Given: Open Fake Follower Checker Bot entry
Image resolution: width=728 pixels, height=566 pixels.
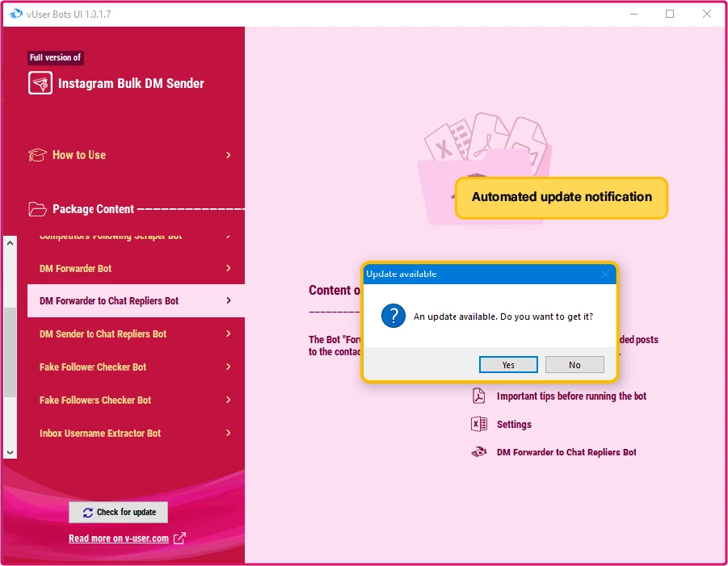Looking at the screenshot, I should tap(136, 367).
